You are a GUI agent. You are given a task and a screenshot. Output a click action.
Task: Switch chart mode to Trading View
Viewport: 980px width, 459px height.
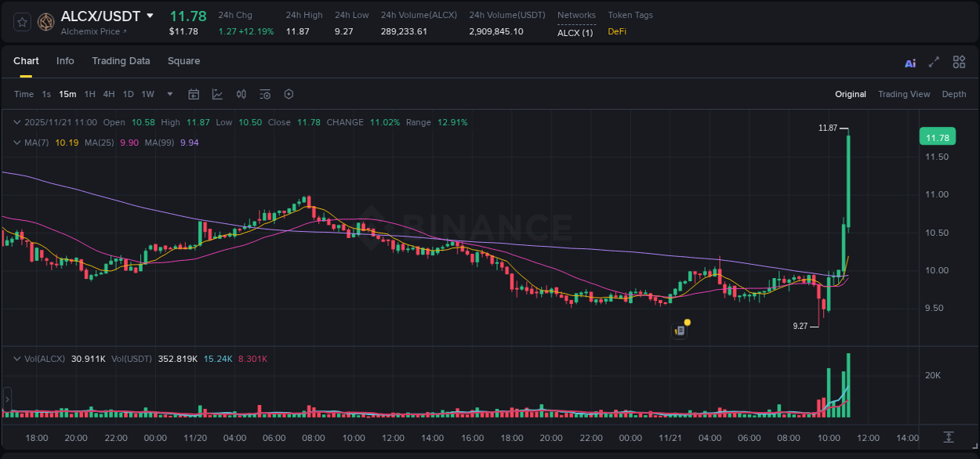[x=903, y=94]
